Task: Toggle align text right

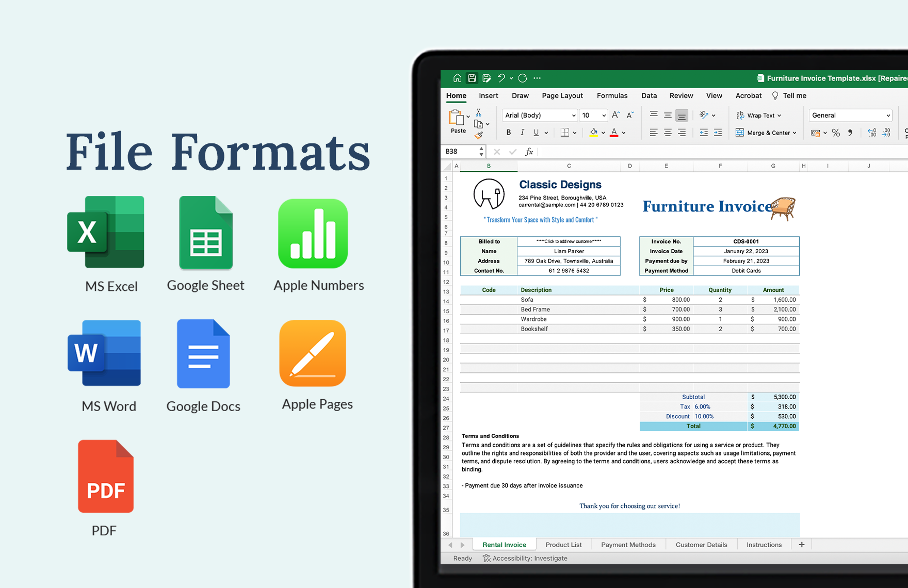Action: pos(682,133)
